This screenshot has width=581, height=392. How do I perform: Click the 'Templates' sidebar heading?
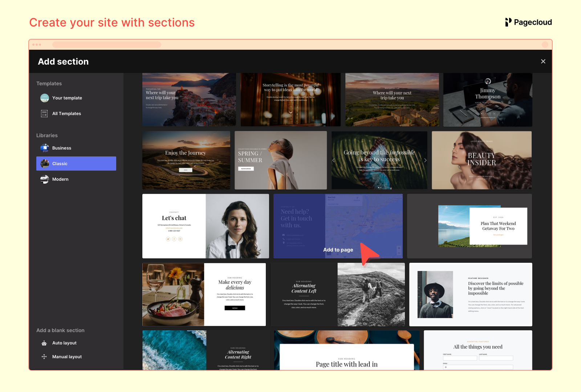(49, 83)
